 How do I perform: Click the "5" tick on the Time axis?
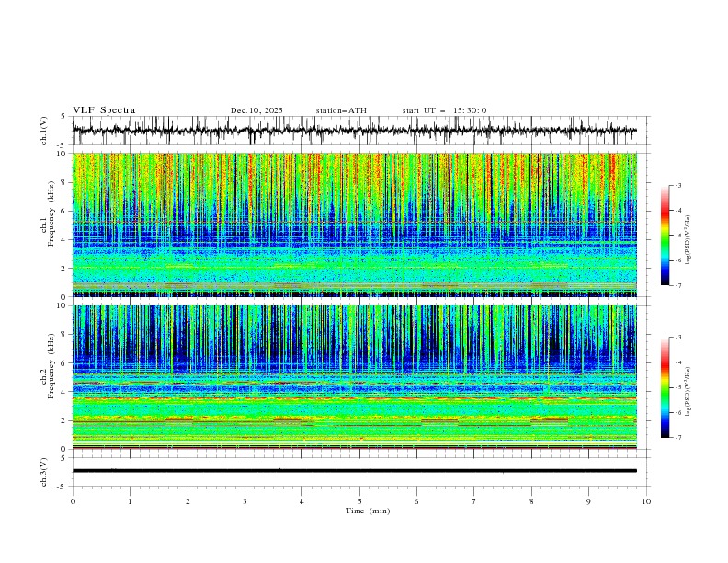click(359, 501)
